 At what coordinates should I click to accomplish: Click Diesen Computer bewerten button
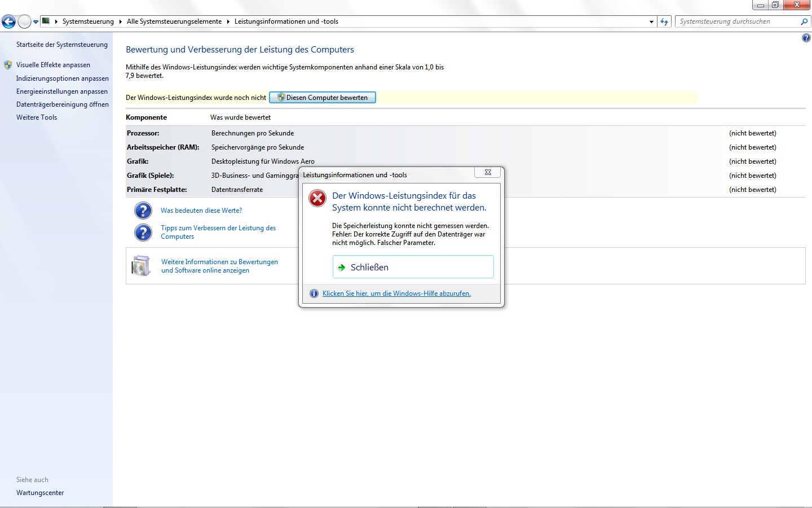tap(323, 98)
